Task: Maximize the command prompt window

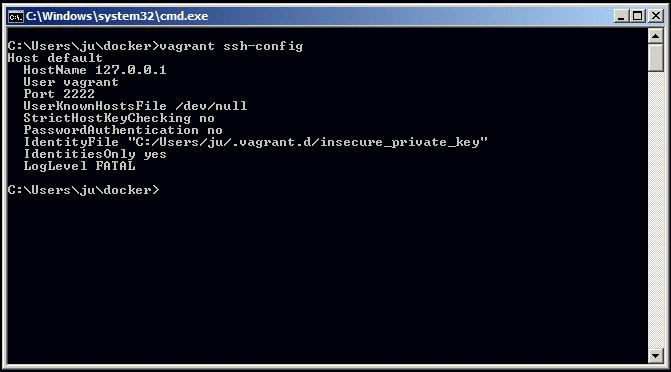Action: point(638,16)
